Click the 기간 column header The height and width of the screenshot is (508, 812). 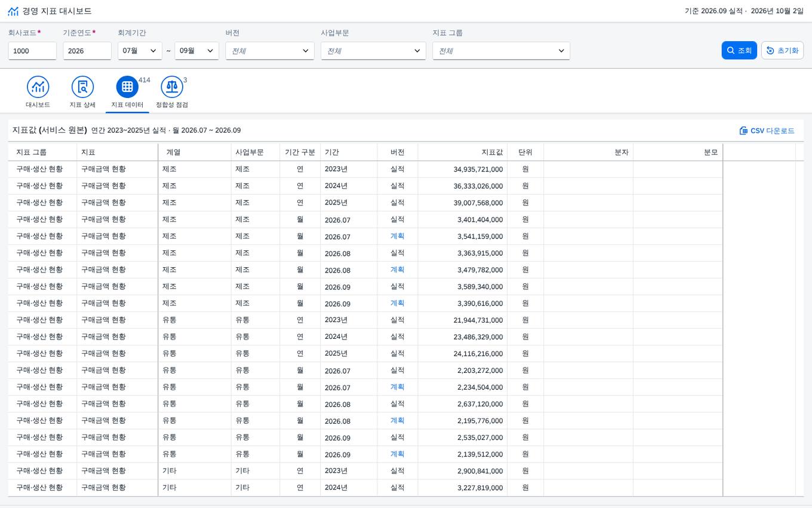pyautogui.click(x=349, y=152)
